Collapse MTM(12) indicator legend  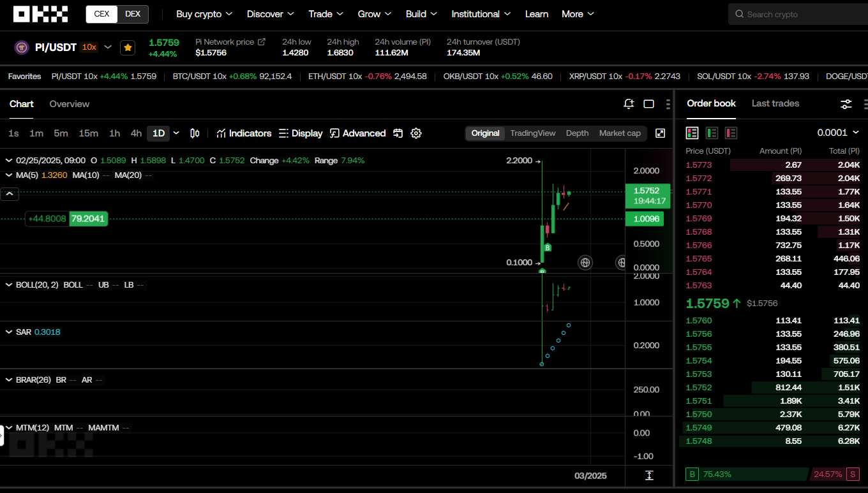9,428
